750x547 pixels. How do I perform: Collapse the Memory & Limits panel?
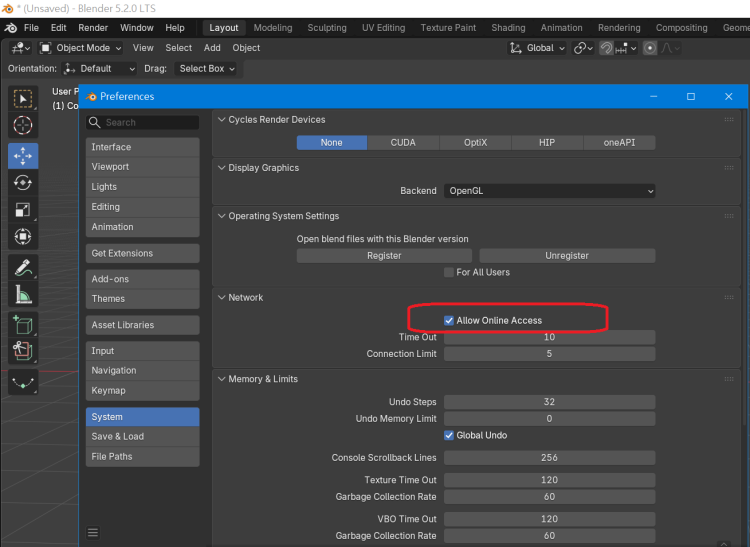(x=221, y=379)
